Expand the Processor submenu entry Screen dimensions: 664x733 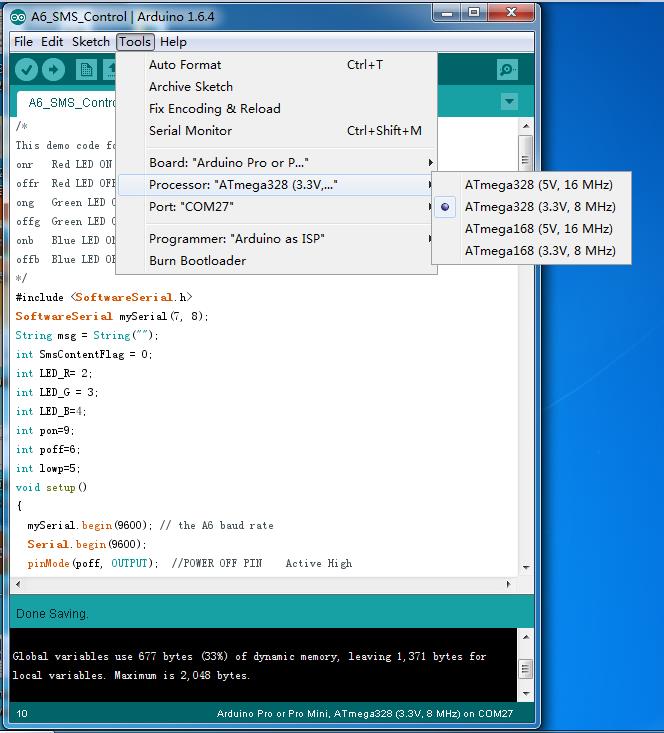click(277, 185)
